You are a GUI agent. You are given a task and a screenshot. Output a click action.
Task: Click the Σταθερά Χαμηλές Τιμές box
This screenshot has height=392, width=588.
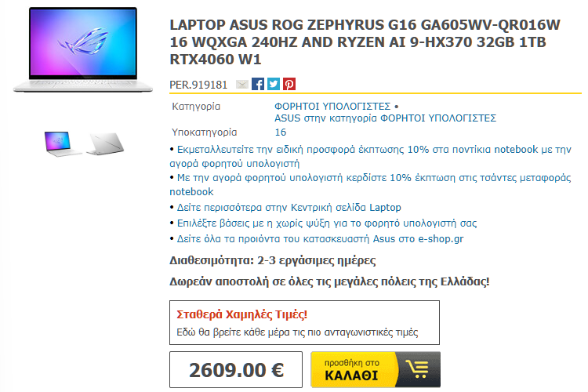[x=304, y=322]
